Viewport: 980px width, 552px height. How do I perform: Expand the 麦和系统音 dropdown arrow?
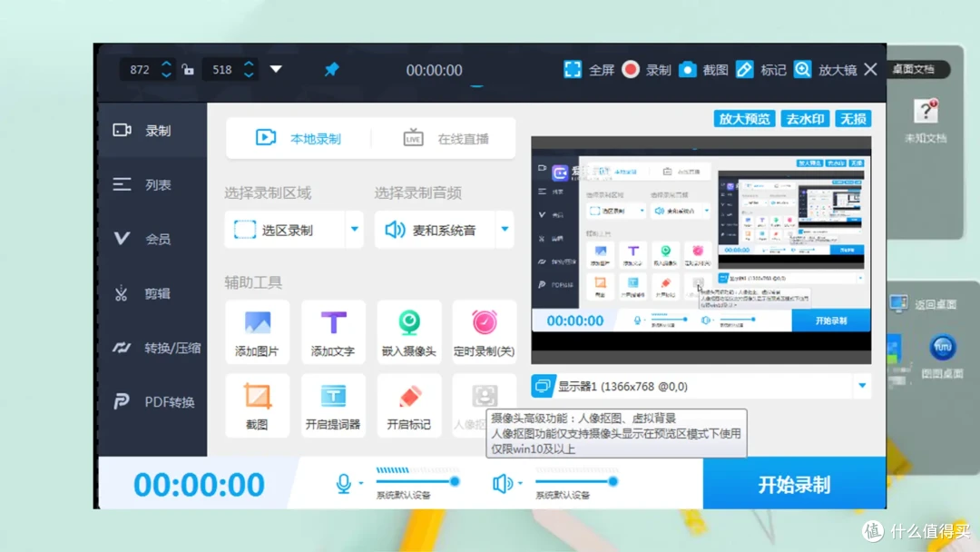point(505,230)
